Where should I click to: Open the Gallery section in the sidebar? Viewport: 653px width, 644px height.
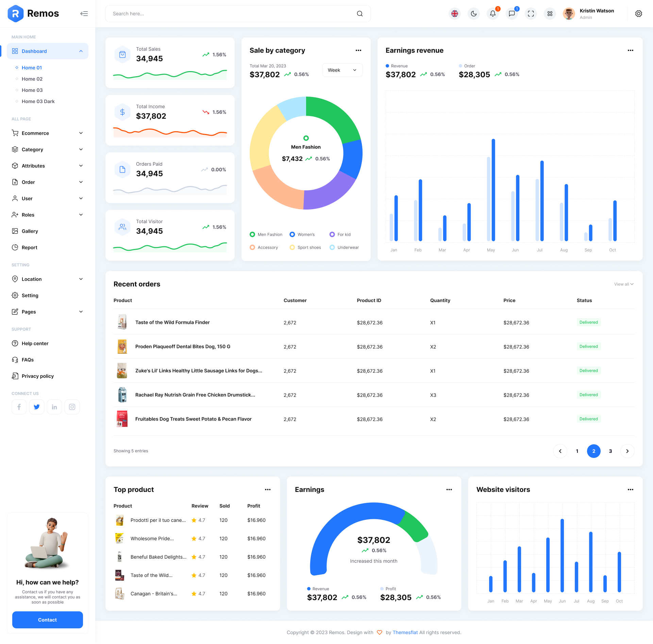[x=30, y=231]
